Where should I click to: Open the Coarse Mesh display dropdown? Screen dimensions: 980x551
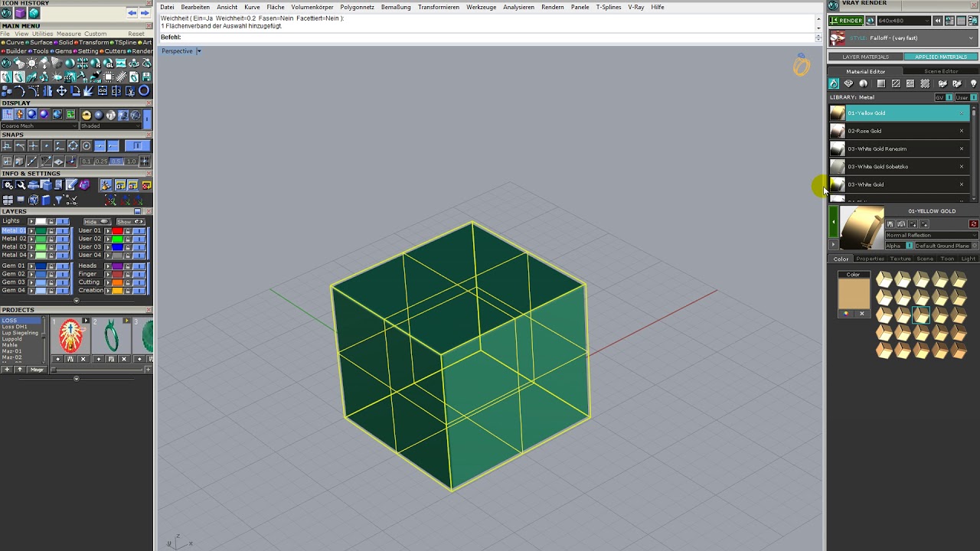pos(38,126)
